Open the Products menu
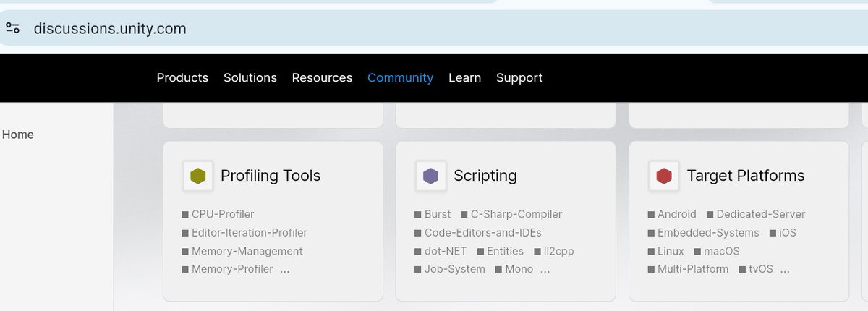Viewport: 868px width, 311px height. (182, 77)
